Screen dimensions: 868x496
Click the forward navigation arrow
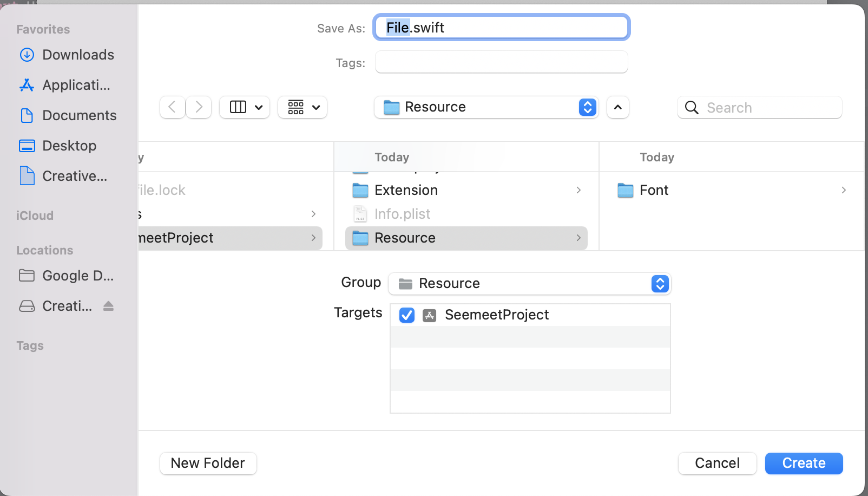click(199, 107)
